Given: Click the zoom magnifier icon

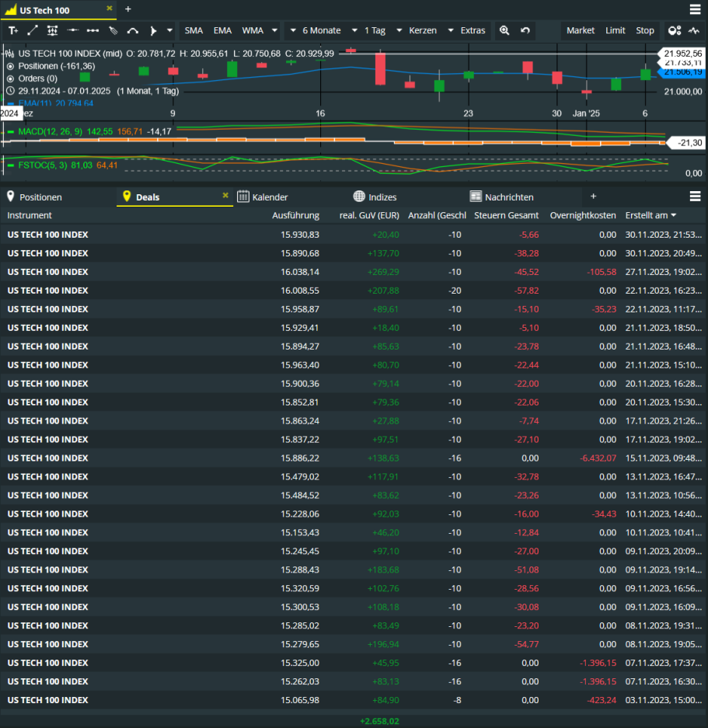Looking at the screenshot, I should click(x=504, y=30).
